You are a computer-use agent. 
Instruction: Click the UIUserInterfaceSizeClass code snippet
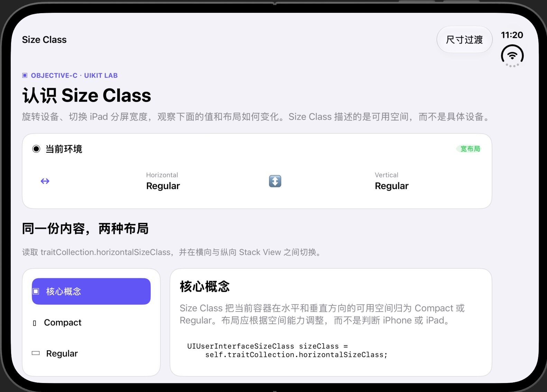tap(287, 350)
